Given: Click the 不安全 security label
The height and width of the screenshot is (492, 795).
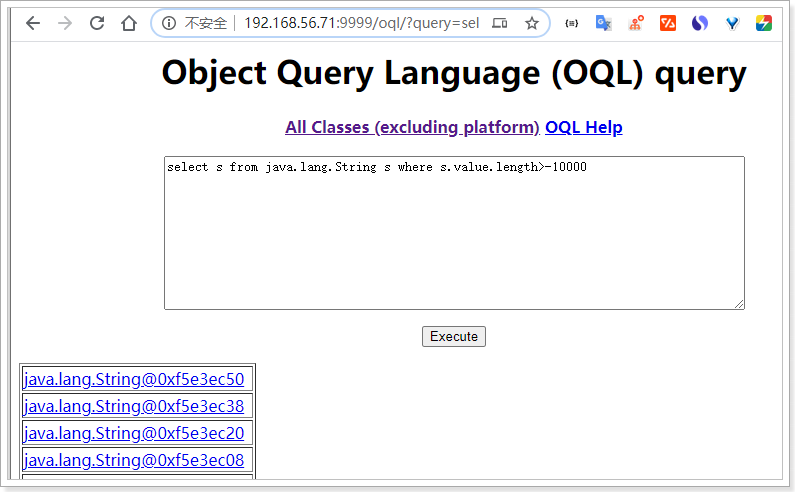Looking at the screenshot, I should [x=205, y=23].
